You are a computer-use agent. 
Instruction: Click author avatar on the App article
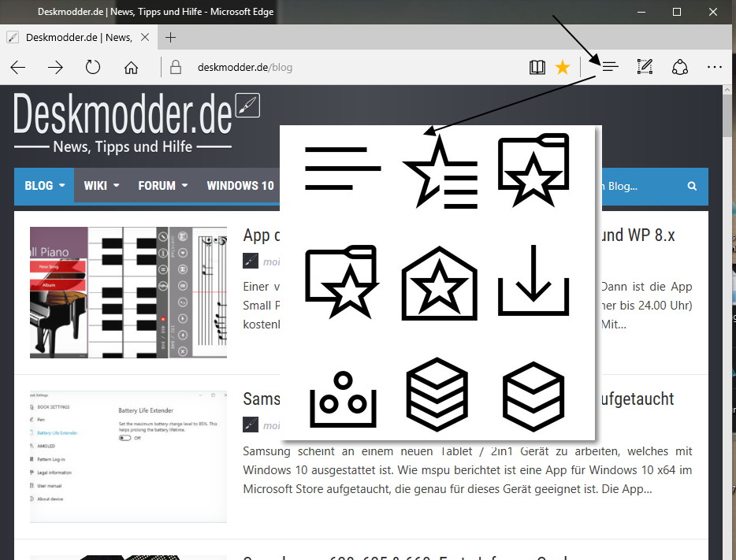coord(251,261)
